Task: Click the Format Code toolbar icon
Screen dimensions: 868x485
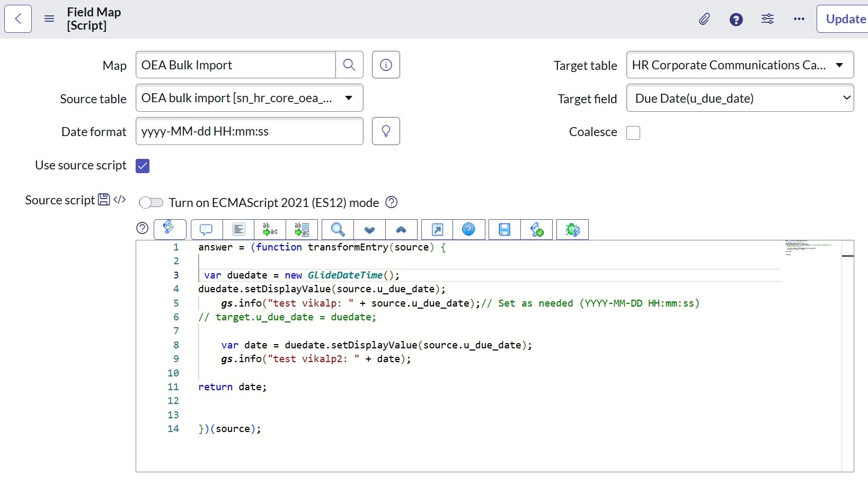Action: click(238, 230)
